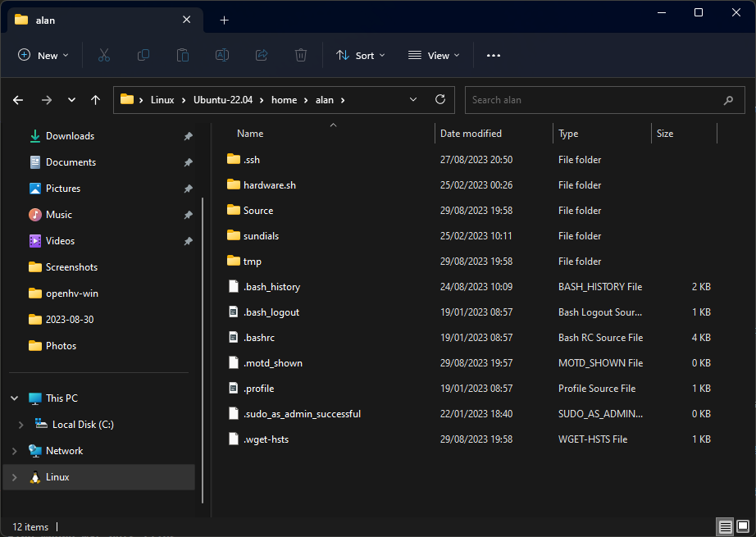Viewport: 756px width, 537px height.
Task: Switch to large thumbnails view toggle
Action: click(x=742, y=526)
